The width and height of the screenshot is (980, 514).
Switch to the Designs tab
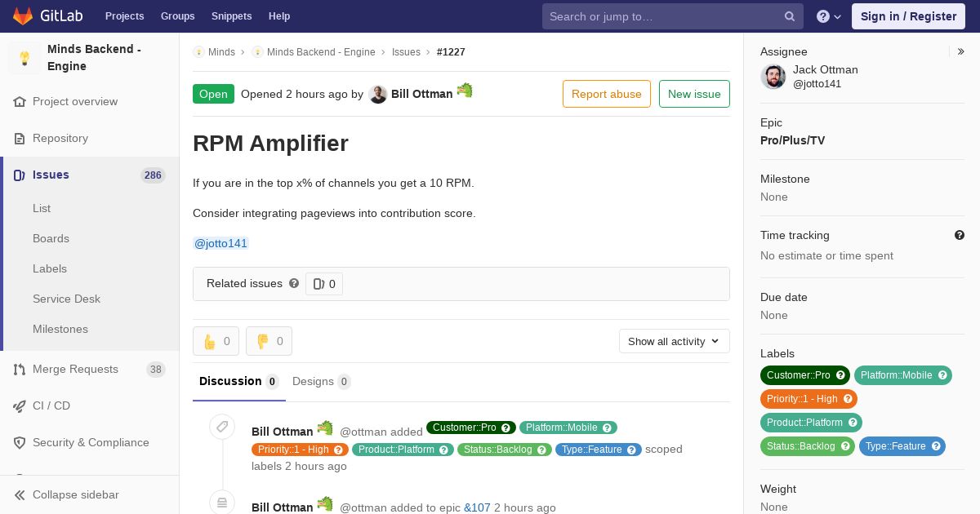(322, 382)
